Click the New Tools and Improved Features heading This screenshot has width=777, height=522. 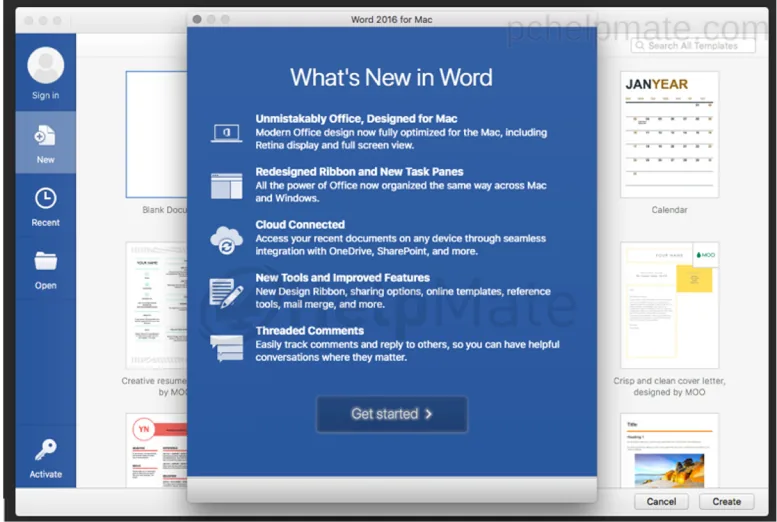342,278
